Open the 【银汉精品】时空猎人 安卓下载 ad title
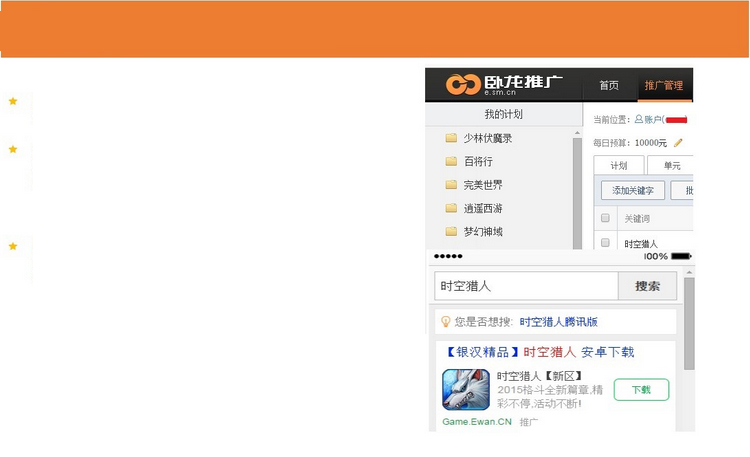Image resolution: width=750 pixels, height=457 pixels. click(540, 352)
